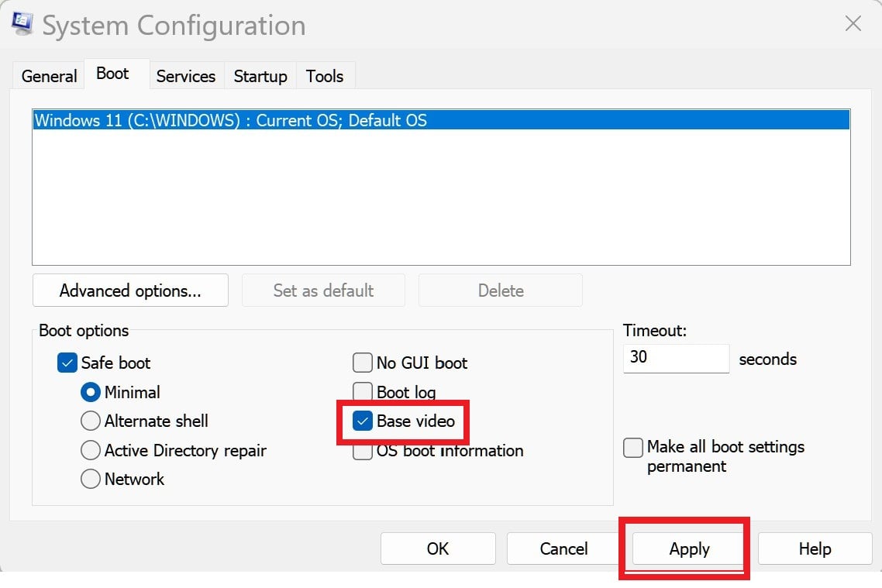Open the Tools tab

pyautogui.click(x=325, y=76)
